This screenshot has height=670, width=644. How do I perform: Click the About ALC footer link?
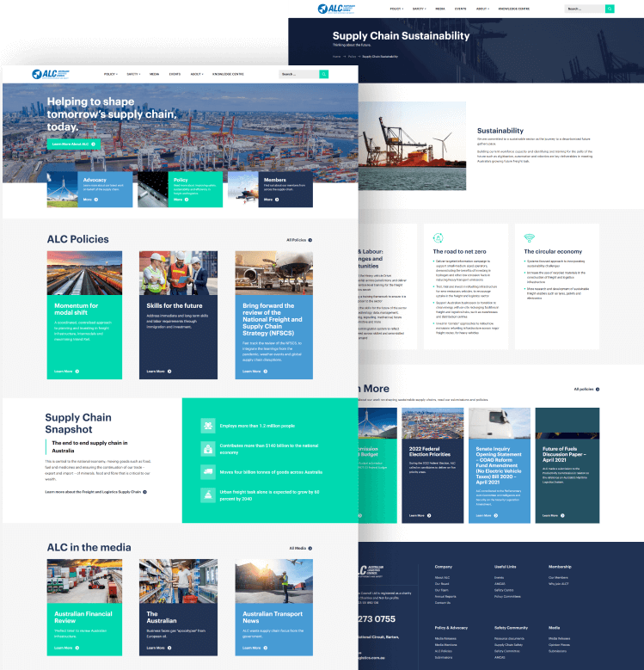(442, 578)
